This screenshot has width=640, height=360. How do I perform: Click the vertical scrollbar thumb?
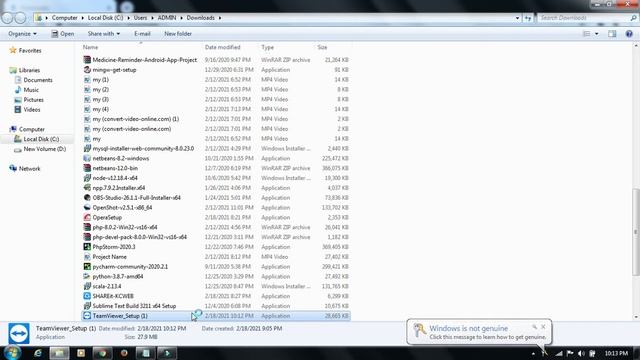point(636,232)
